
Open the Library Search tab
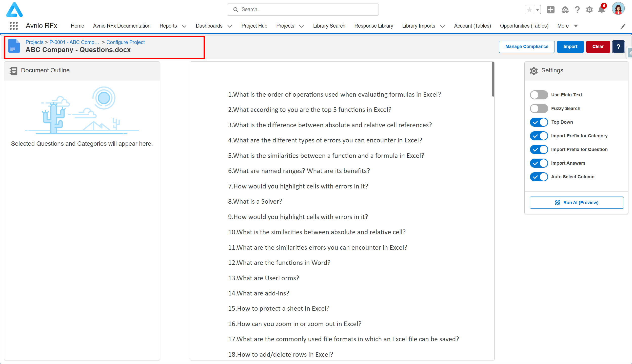coord(329,26)
